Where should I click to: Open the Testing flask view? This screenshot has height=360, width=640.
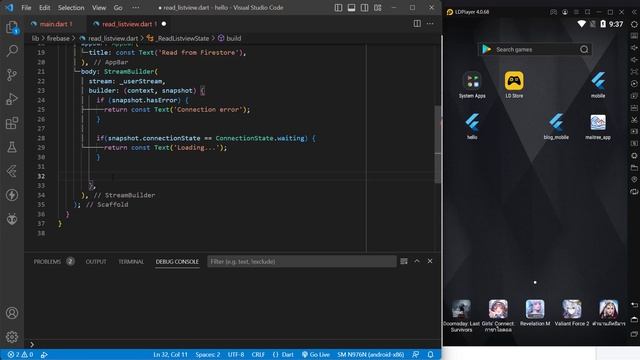pyautogui.click(x=12, y=147)
